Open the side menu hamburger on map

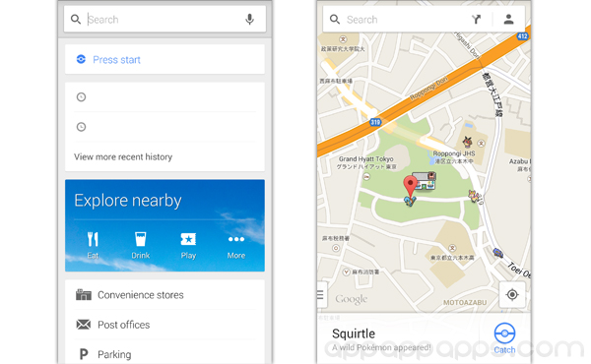321,294
